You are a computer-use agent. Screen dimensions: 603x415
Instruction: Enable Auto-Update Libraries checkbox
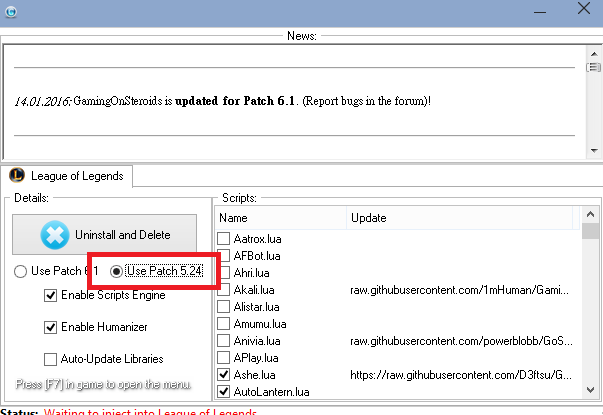(x=50, y=359)
